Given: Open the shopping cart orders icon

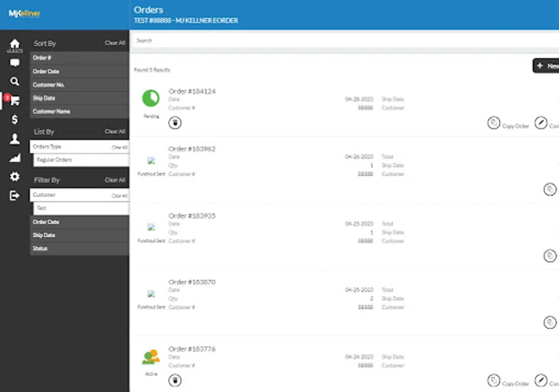Looking at the screenshot, I should pos(15,100).
